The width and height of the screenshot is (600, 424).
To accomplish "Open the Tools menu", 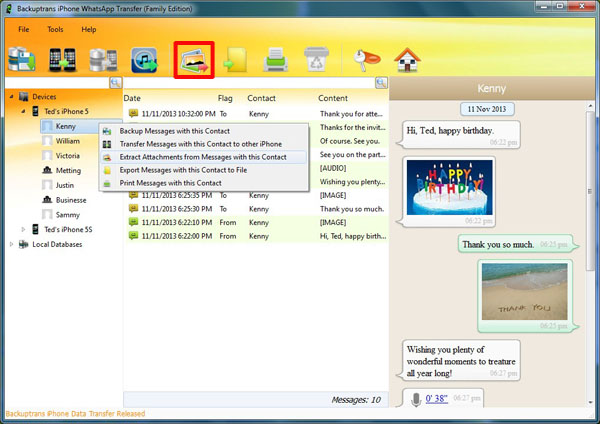I will 55,29.
